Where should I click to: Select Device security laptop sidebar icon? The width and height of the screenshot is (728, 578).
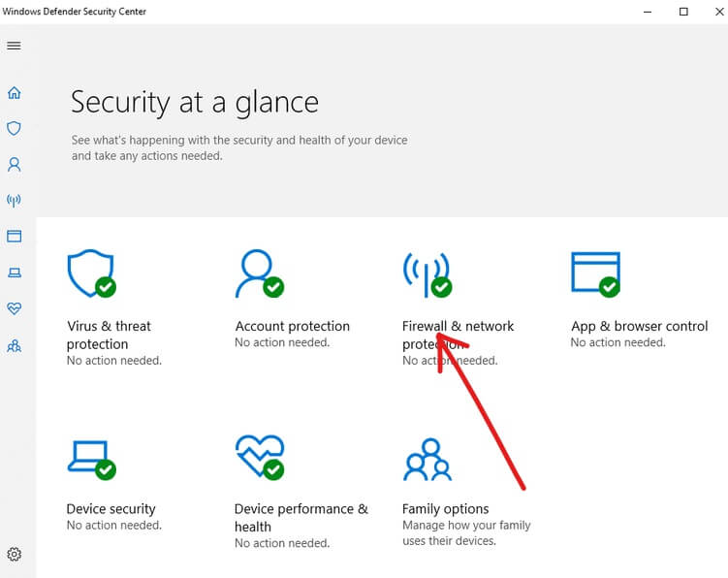tap(14, 273)
